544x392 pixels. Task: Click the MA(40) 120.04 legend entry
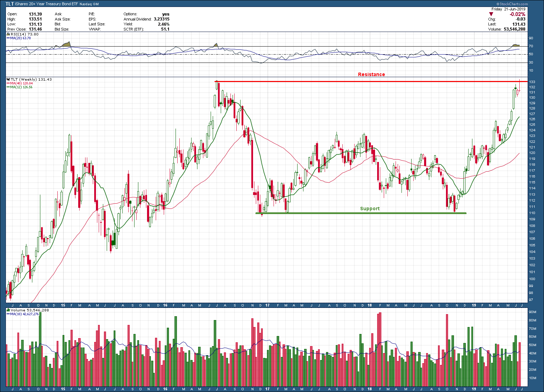pyautogui.click(x=21, y=83)
